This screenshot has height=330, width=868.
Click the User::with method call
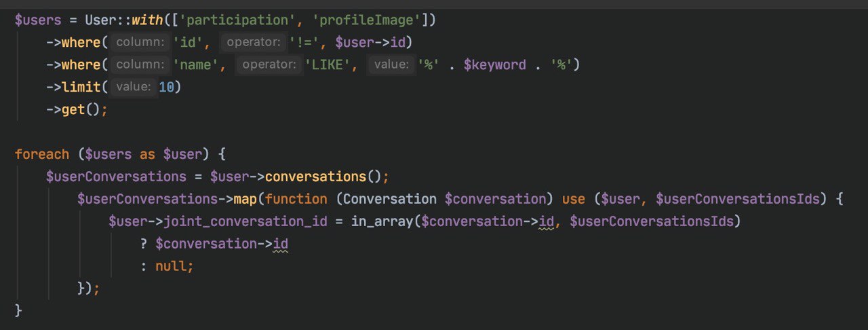pos(124,20)
